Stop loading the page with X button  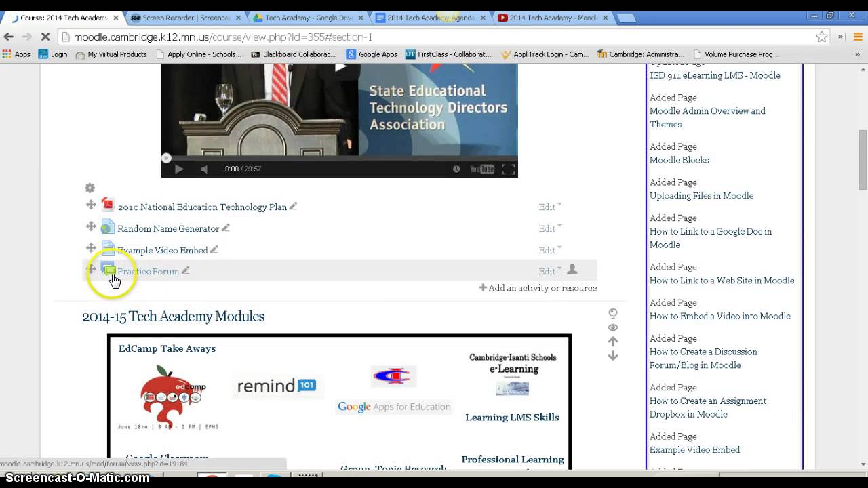[x=46, y=37]
